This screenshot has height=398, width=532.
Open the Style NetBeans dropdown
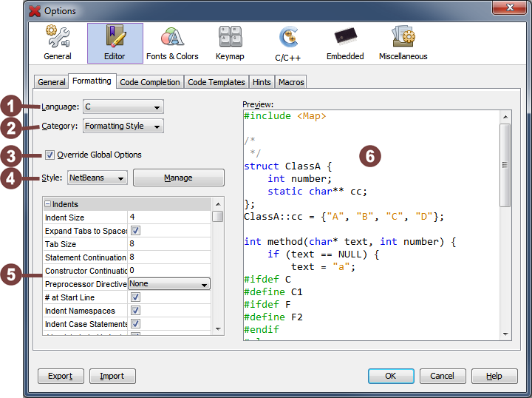point(98,178)
